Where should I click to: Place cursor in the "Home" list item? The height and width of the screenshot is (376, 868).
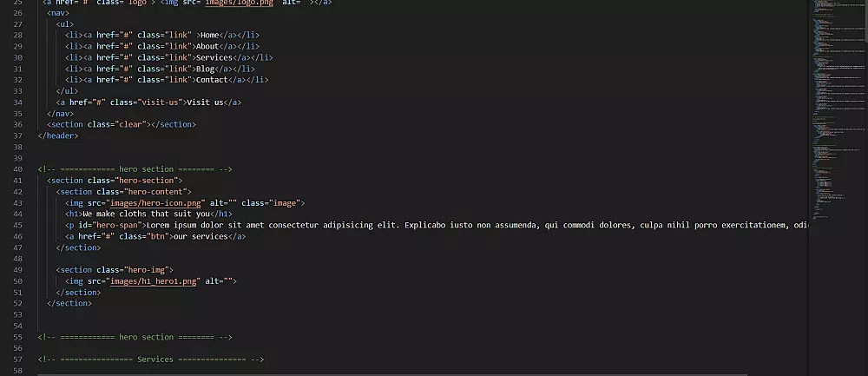pyautogui.click(x=210, y=36)
